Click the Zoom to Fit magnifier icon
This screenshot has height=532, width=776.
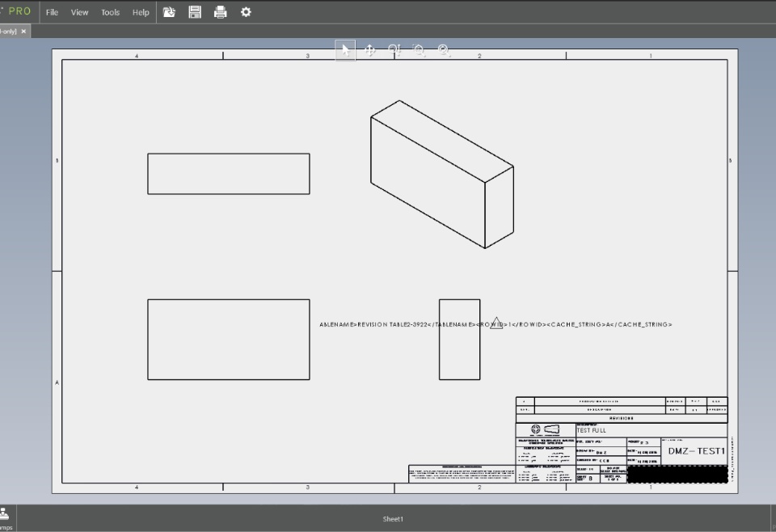(444, 50)
